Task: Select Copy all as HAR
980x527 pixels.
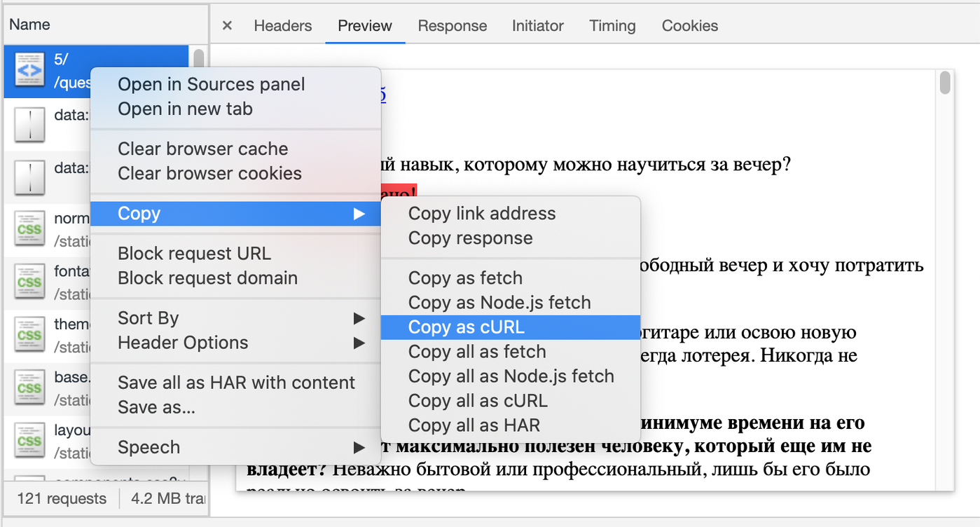Action: pyautogui.click(x=474, y=425)
